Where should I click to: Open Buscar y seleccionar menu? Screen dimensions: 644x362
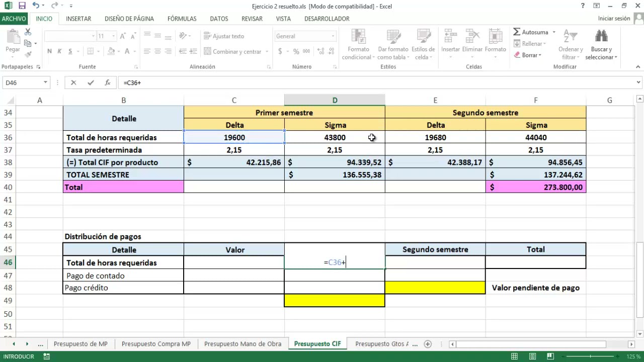coord(601,44)
